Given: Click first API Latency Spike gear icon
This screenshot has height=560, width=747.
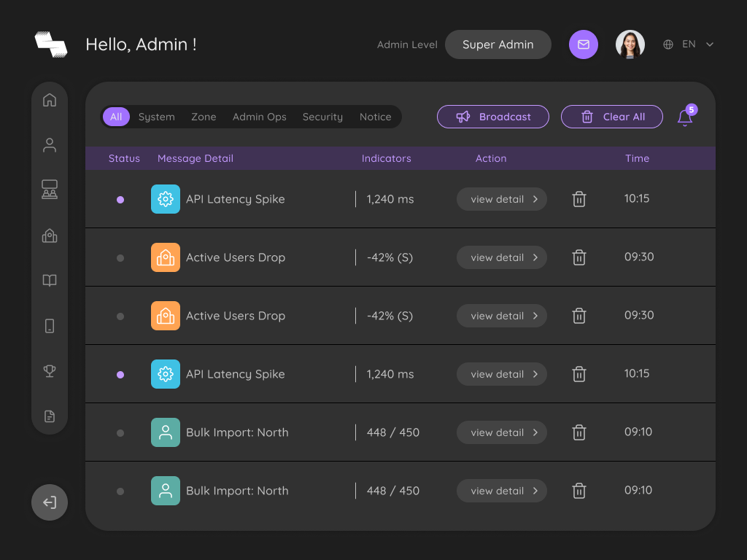Looking at the screenshot, I should tap(166, 199).
